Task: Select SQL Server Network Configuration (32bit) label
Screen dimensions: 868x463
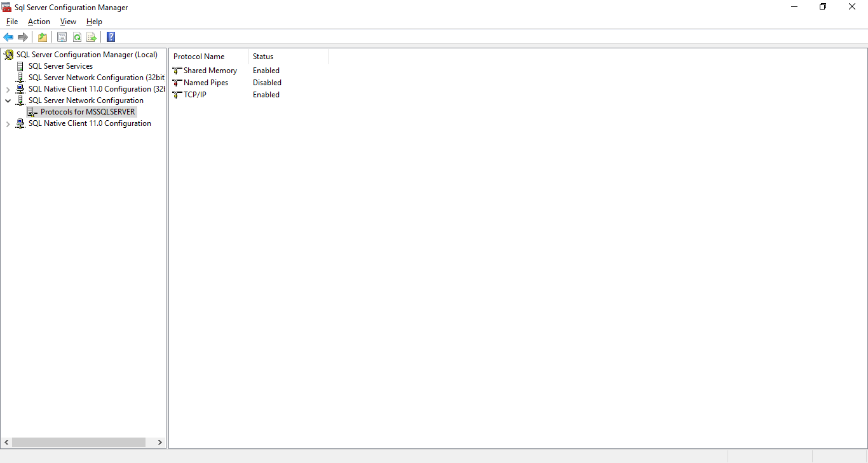Action: [x=97, y=78]
